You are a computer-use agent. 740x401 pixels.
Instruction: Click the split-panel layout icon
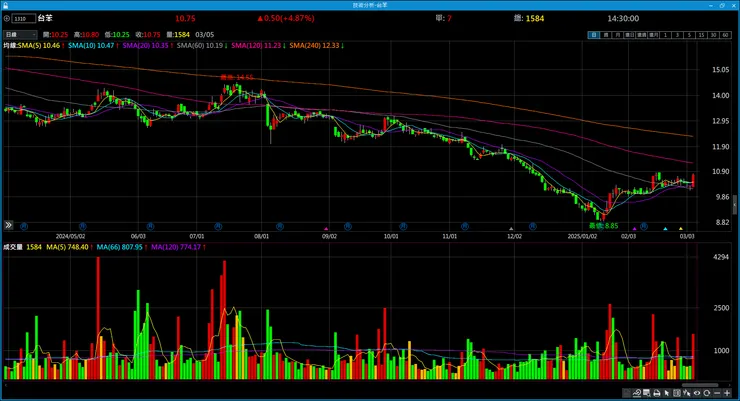(x=677, y=393)
